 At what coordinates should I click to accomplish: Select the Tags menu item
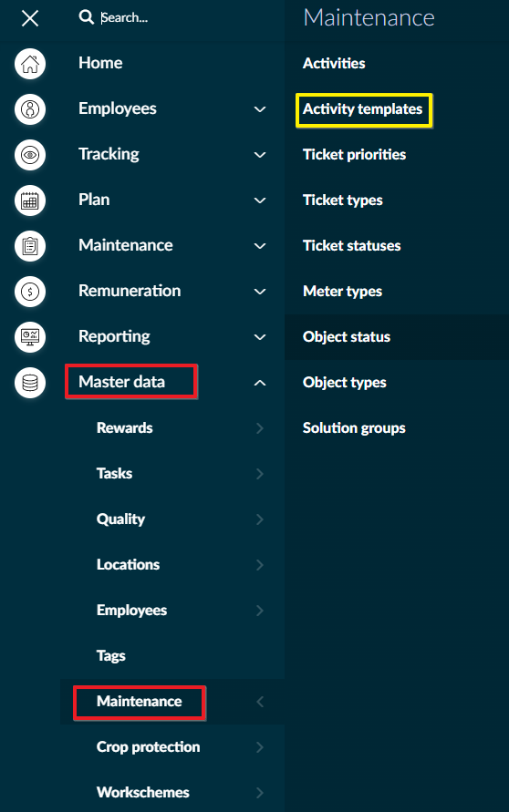coord(111,655)
